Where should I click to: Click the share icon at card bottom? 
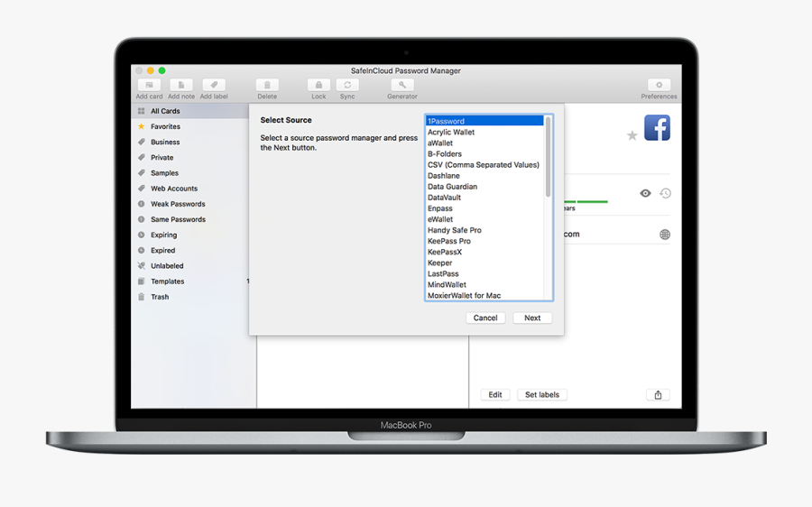pos(659,394)
